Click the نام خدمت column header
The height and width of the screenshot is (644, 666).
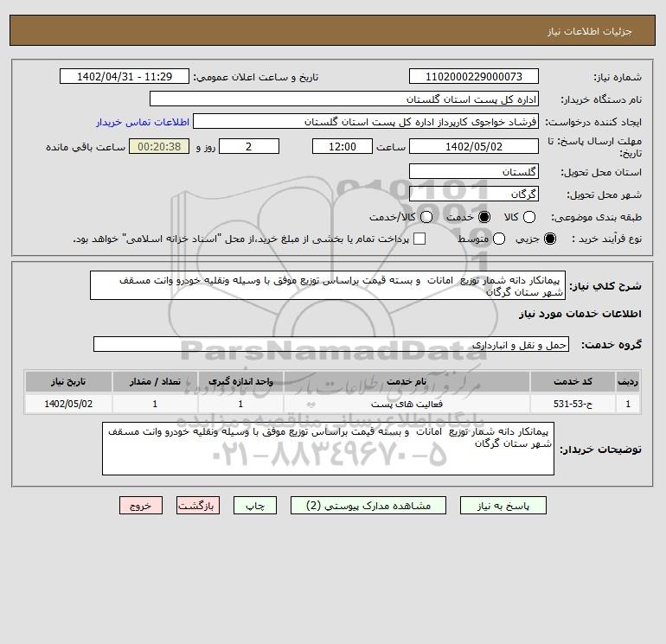point(407,381)
